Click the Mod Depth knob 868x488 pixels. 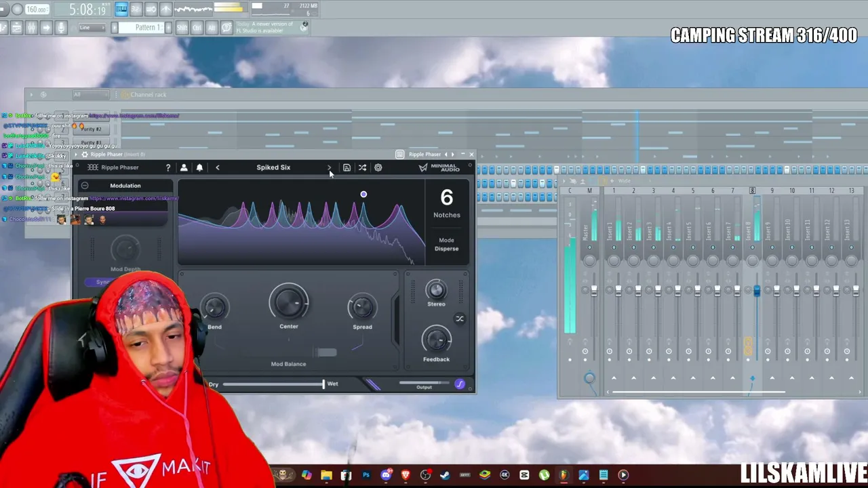click(x=125, y=249)
